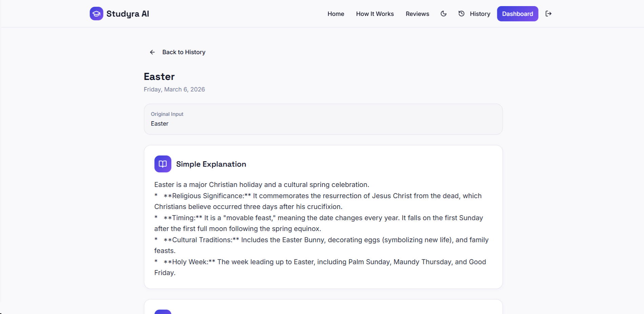Click the date Friday, March 6, 2026

(x=174, y=89)
